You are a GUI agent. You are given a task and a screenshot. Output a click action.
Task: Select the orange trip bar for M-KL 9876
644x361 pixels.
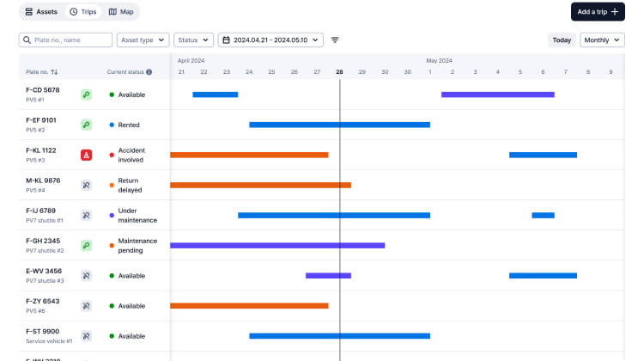(260, 185)
